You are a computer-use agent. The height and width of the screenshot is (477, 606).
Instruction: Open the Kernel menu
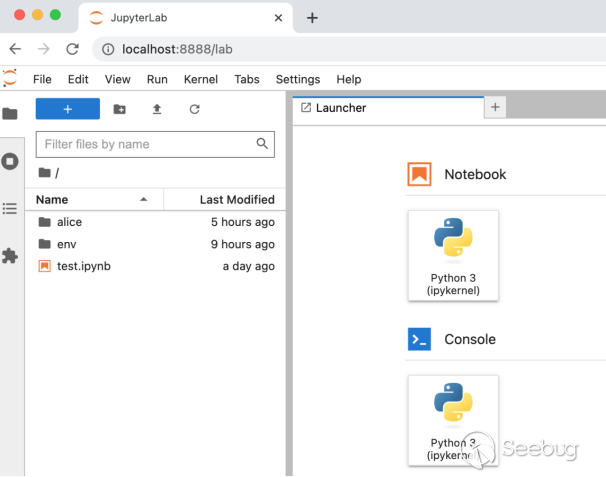(200, 79)
